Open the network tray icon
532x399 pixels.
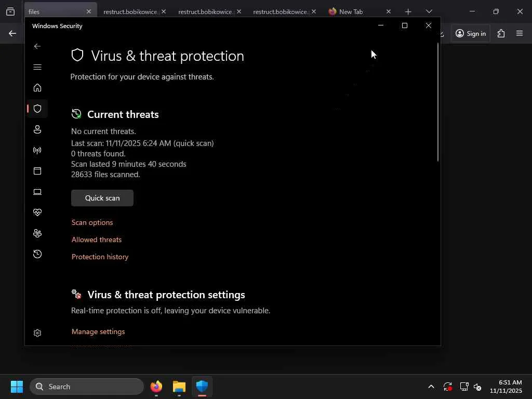464,387
